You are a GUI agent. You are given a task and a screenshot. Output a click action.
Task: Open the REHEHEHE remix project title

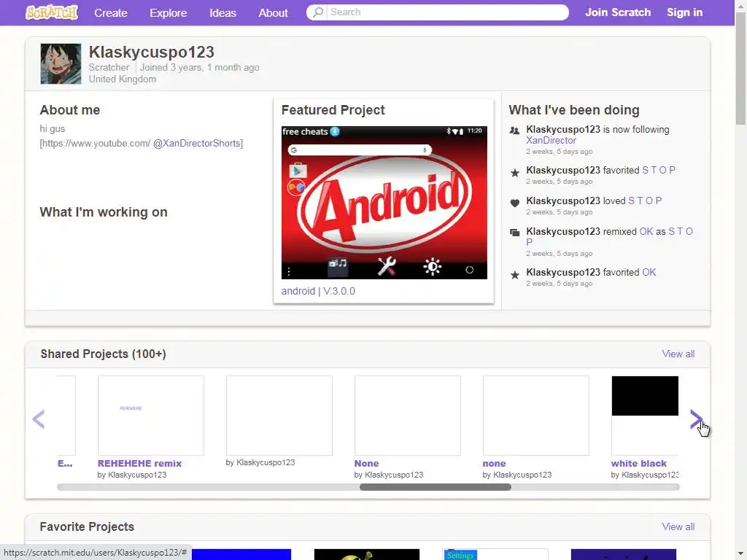coord(139,463)
